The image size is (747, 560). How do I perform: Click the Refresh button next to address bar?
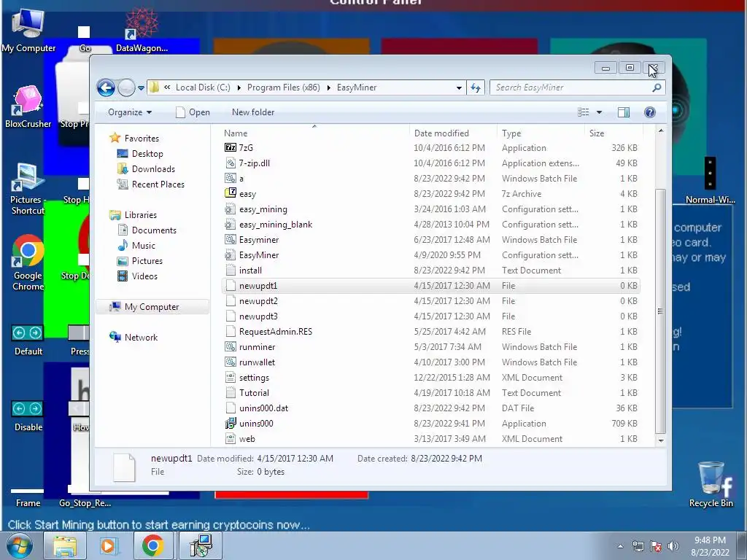pyautogui.click(x=476, y=87)
